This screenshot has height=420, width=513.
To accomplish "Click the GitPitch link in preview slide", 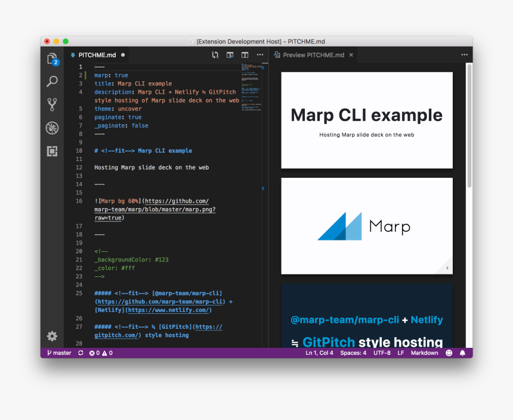I will [x=329, y=342].
